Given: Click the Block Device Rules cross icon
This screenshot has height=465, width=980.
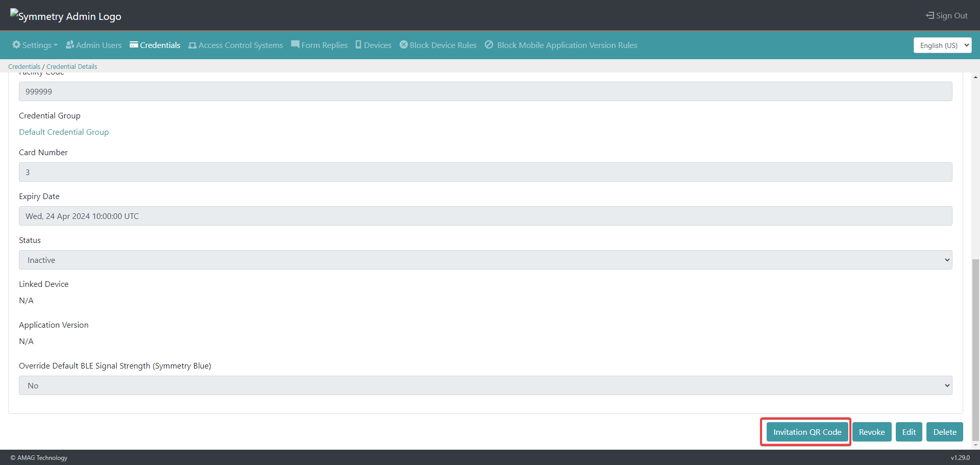Looking at the screenshot, I should coord(404,44).
